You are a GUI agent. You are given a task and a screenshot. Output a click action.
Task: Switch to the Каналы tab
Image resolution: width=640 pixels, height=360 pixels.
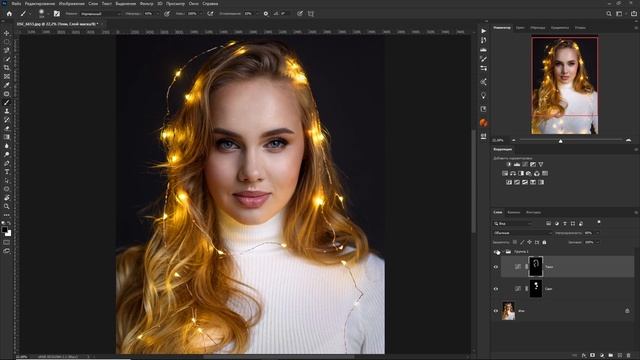coord(513,212)
